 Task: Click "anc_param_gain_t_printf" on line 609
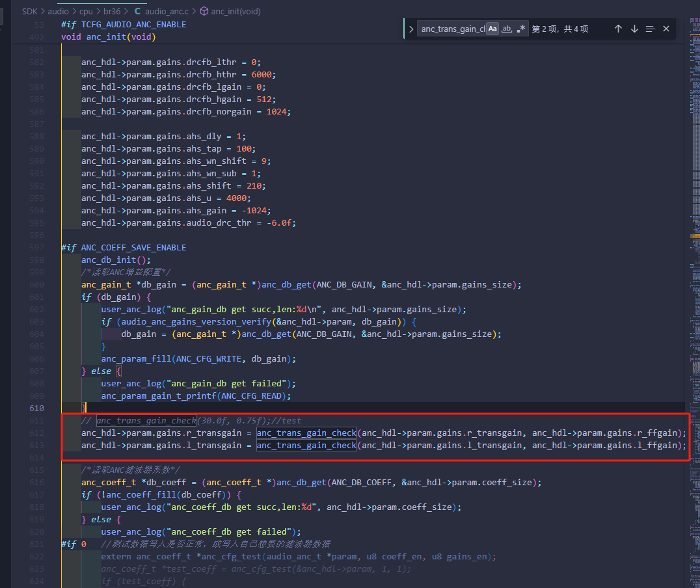(x=159, y=395)
